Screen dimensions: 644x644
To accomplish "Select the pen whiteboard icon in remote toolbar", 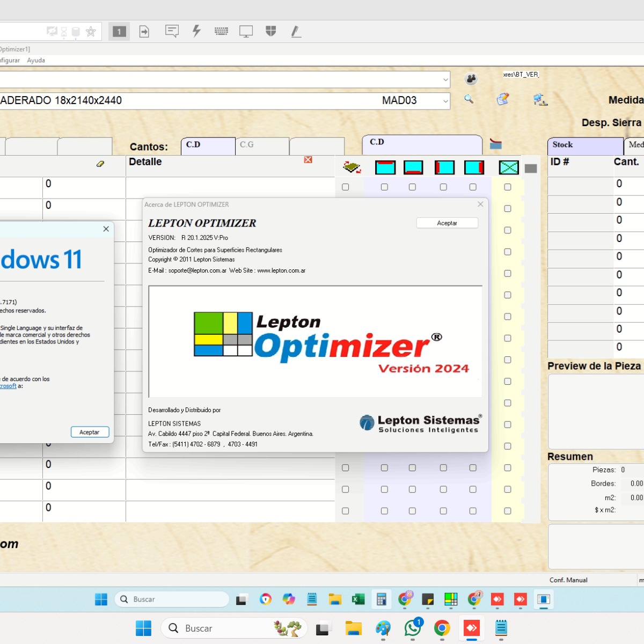I will click(x=296, y=32).
